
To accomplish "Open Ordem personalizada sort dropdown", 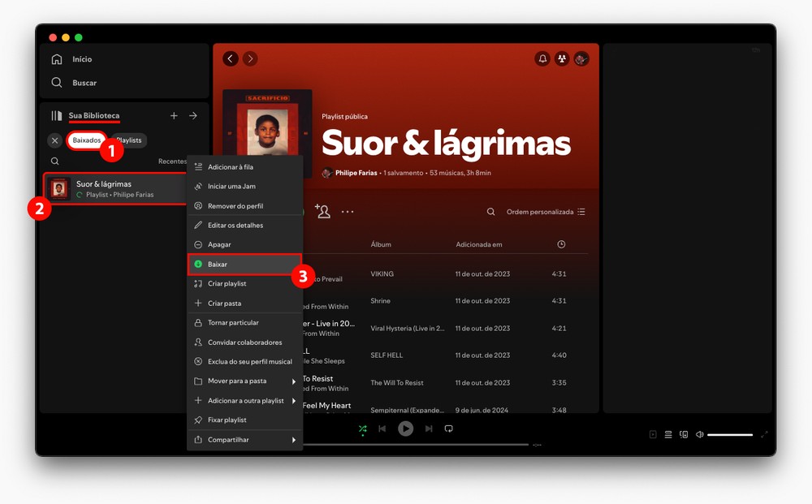I will coord(546,212).
